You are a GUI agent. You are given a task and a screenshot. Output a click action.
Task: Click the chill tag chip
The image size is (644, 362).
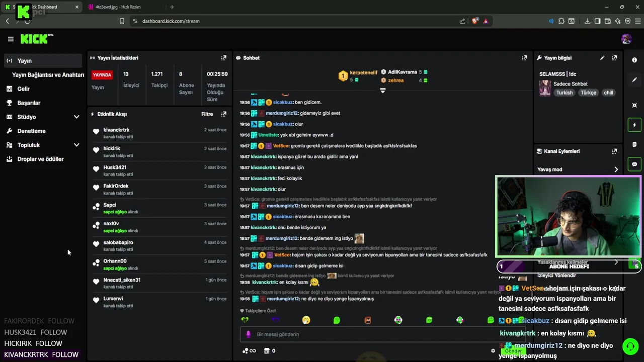pos(608,93)
